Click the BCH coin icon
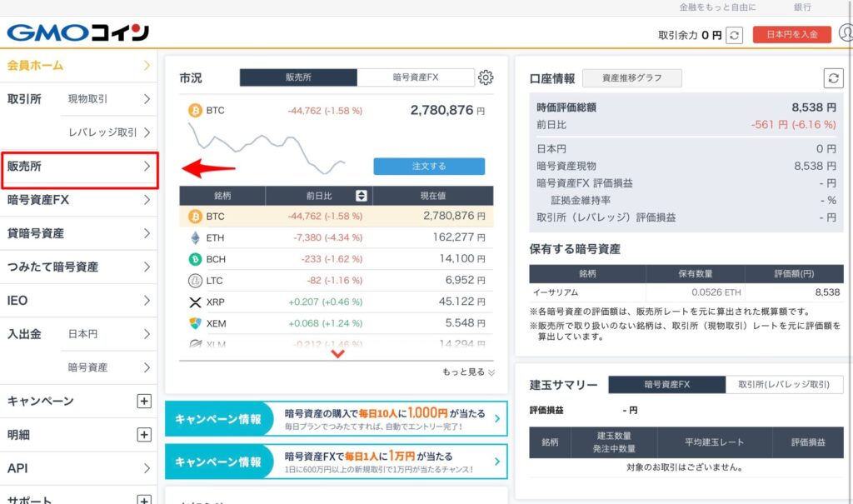Screen dimensions: 853x504 point(195,259)
